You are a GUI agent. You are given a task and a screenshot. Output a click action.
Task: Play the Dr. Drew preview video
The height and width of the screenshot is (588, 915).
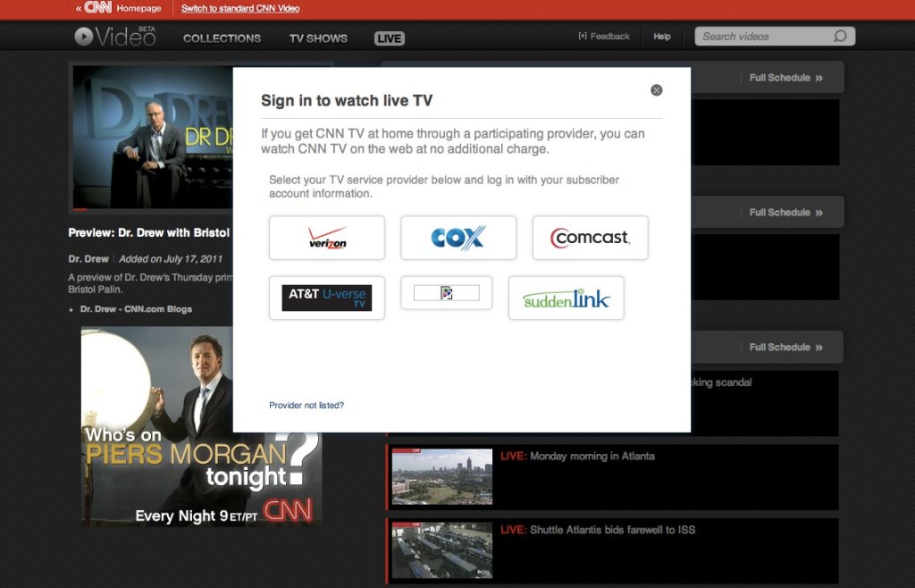(153, 137)
